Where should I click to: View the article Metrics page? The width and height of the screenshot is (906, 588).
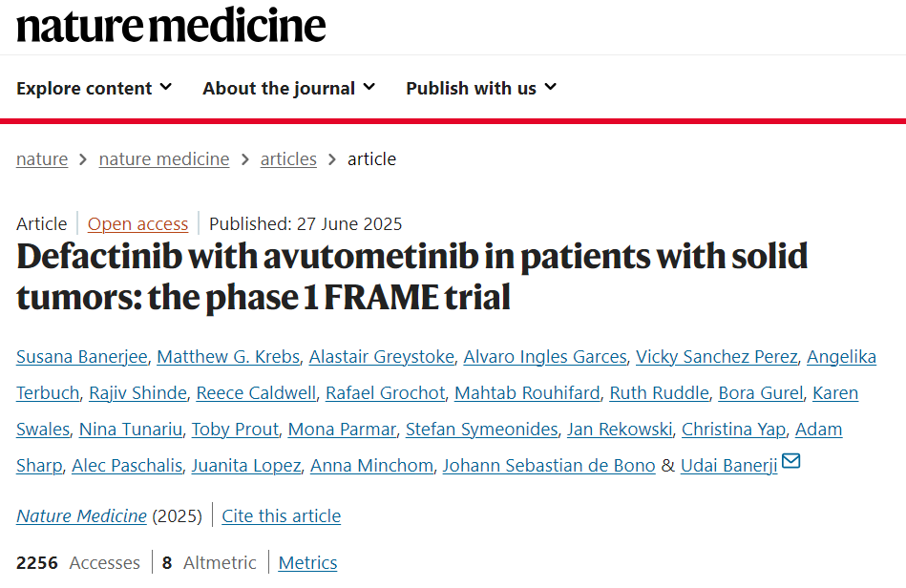308,562
